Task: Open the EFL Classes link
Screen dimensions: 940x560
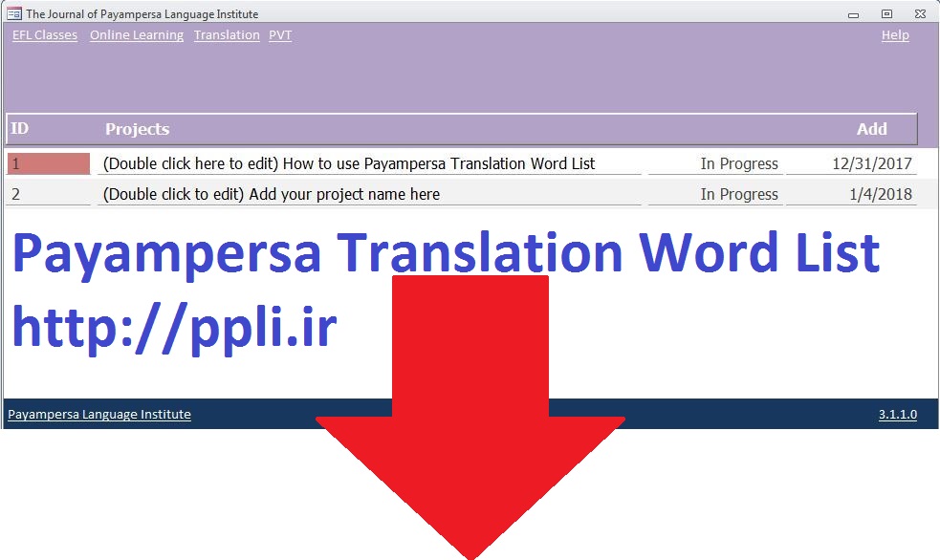Action: tap(45, 35)
